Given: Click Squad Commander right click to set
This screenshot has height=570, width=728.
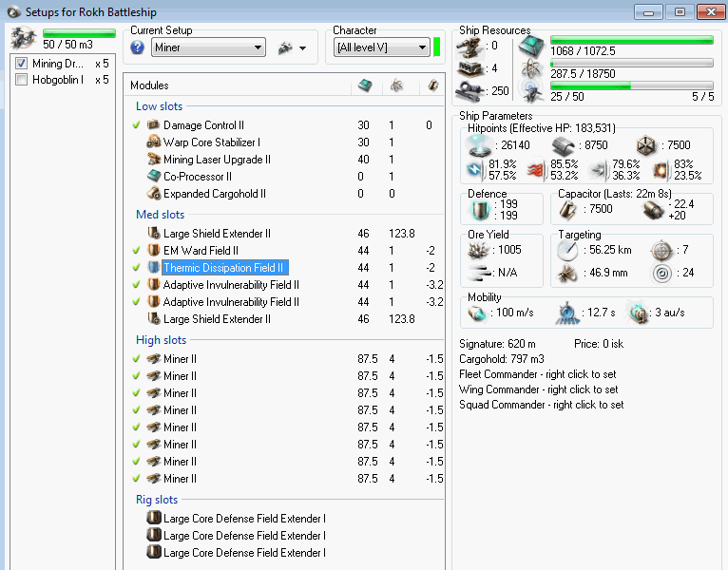Looking at the screenshot, I should (x=542, y=405).
